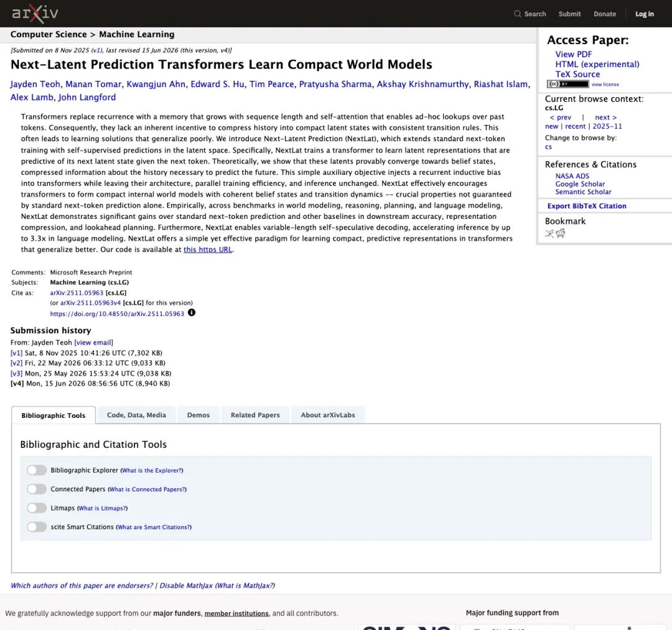
Task: Select the Demos tab
Action: coord(198,415)
